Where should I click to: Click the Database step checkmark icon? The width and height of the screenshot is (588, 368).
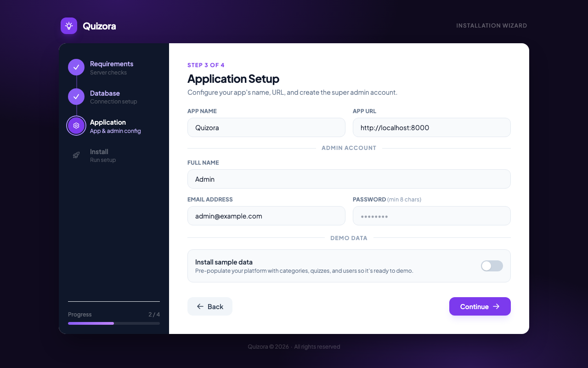[x=76, y=97]
